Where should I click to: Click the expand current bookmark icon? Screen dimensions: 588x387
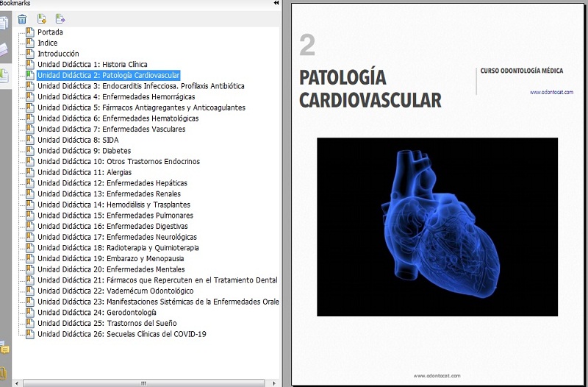pos(60,18)
